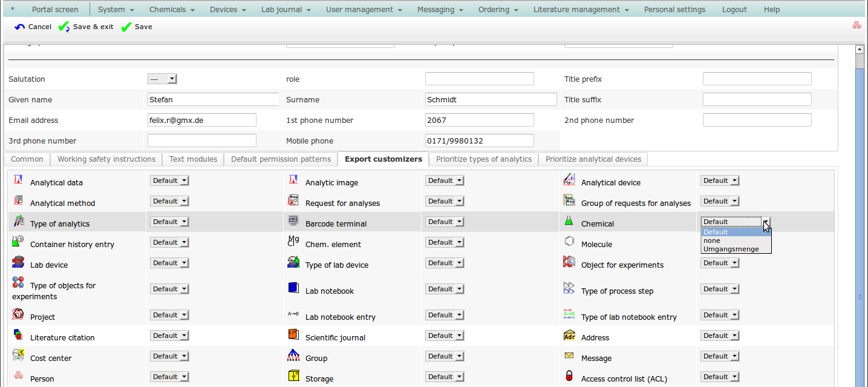Click into the Email address field
868x387 pixels.
pos(201,120)
